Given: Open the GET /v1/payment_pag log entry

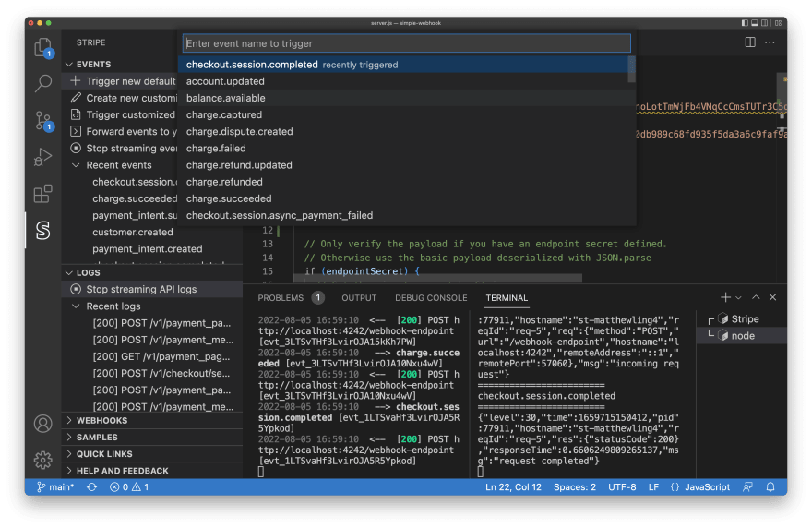Looking at the screenshot, I should click(161, 356).
